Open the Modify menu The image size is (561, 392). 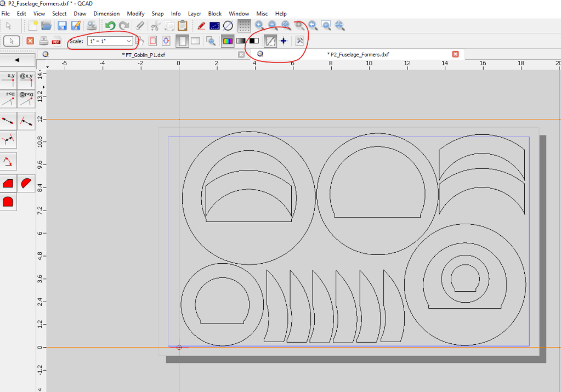135,14
